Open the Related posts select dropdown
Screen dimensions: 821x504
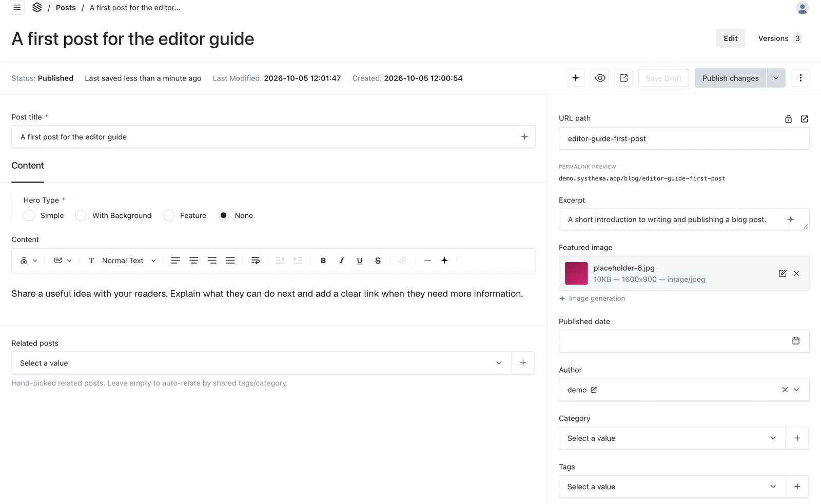(261, 363)
